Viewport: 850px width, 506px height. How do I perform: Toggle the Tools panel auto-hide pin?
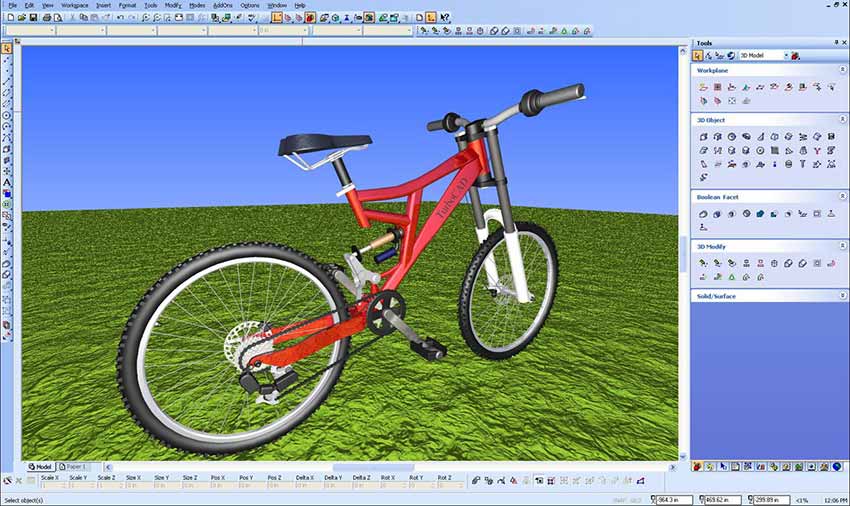coord(835,43)
